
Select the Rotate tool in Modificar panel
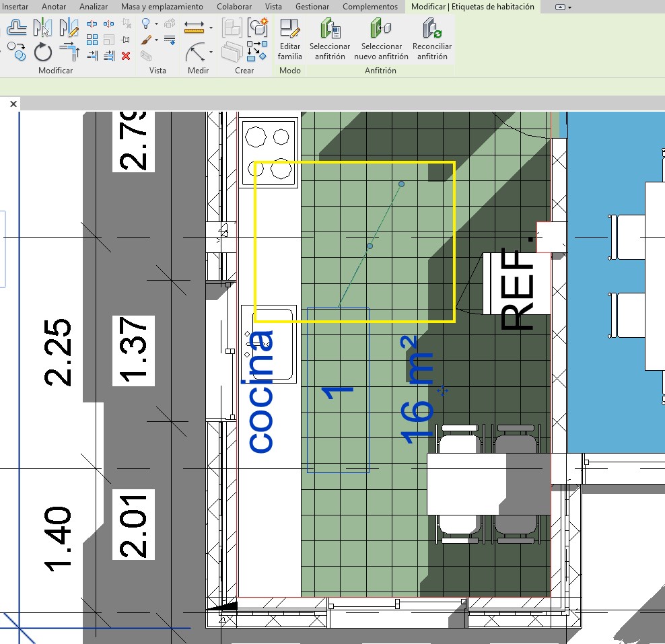42,51
